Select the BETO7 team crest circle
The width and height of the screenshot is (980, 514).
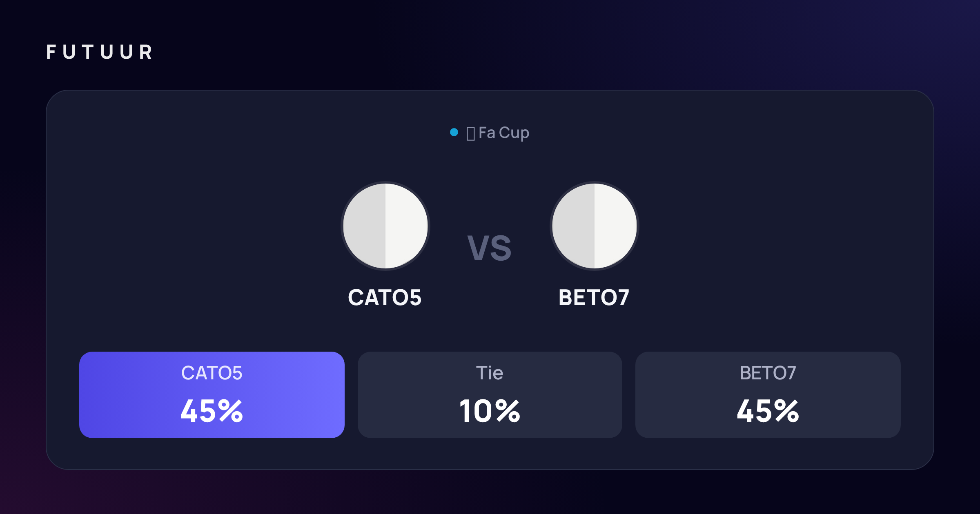click(x=595, y=226)
